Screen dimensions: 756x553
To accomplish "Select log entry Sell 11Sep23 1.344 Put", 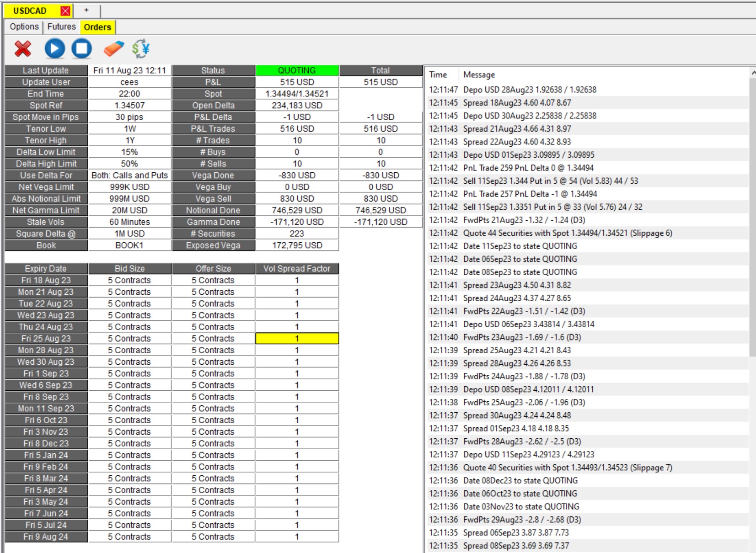I will 587,181.
